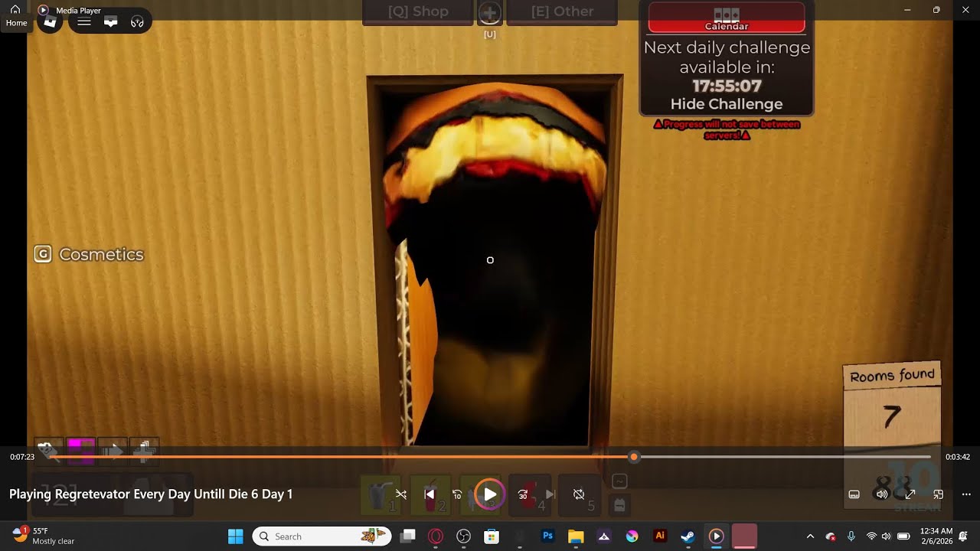Open Illustrator from the taskbar
The width and height of the screenshot is (980, 551).
[660, 536]
